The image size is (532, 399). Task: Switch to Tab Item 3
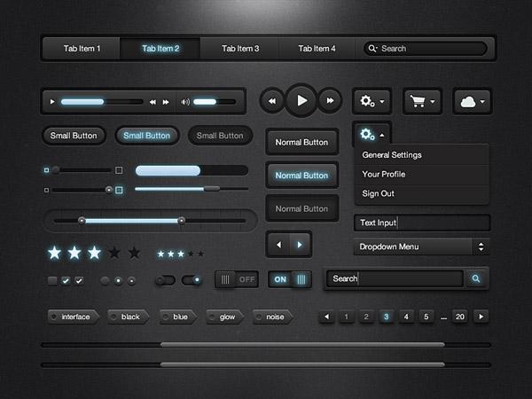(x=240, y=49)
